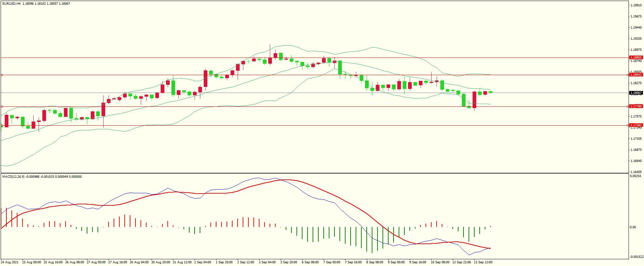This screenshot has height=266, width=644.
Task: Click the 0.00 MACD zero level label
Action: [633, 227]
